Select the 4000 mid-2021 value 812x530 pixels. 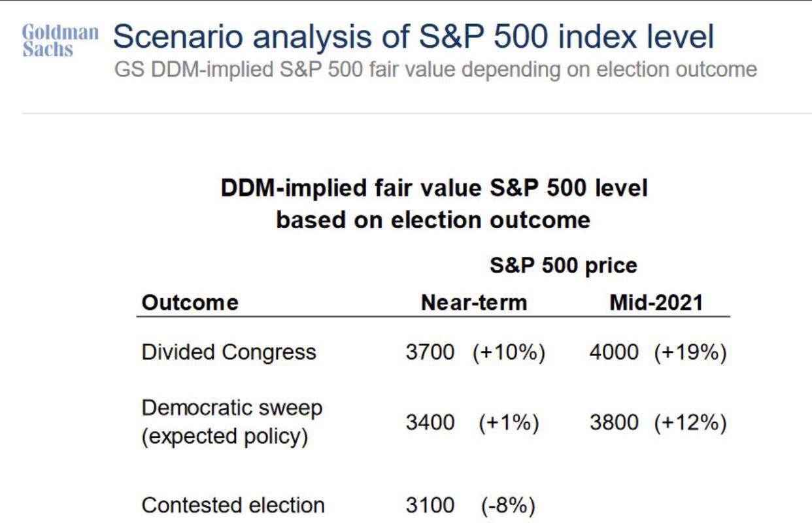point(614,352)
